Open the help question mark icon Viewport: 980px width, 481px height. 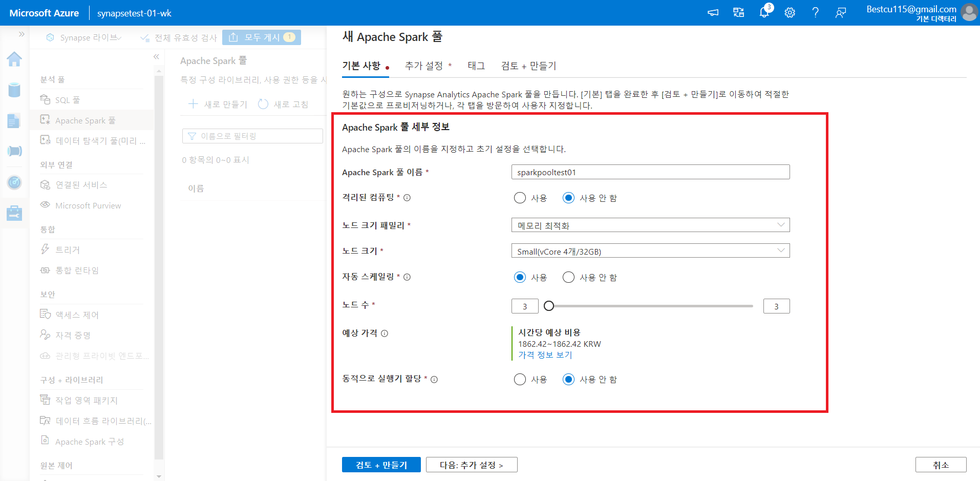(x=815, y=13)
